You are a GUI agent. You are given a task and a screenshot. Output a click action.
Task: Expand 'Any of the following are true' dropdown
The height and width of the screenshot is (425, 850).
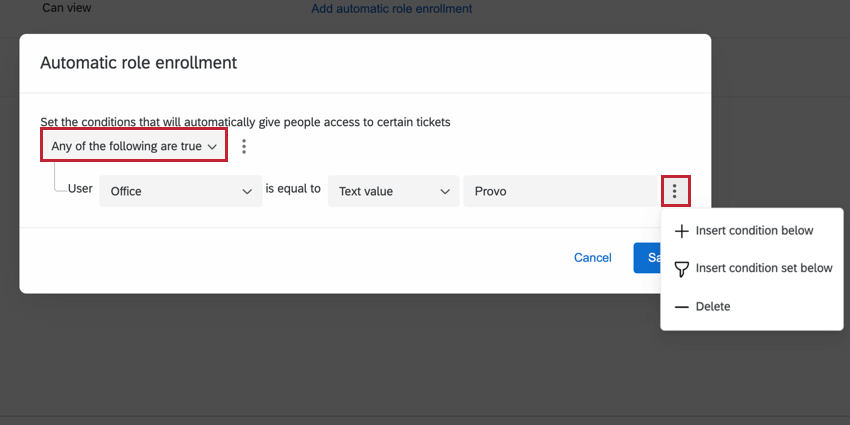point(133,146)
